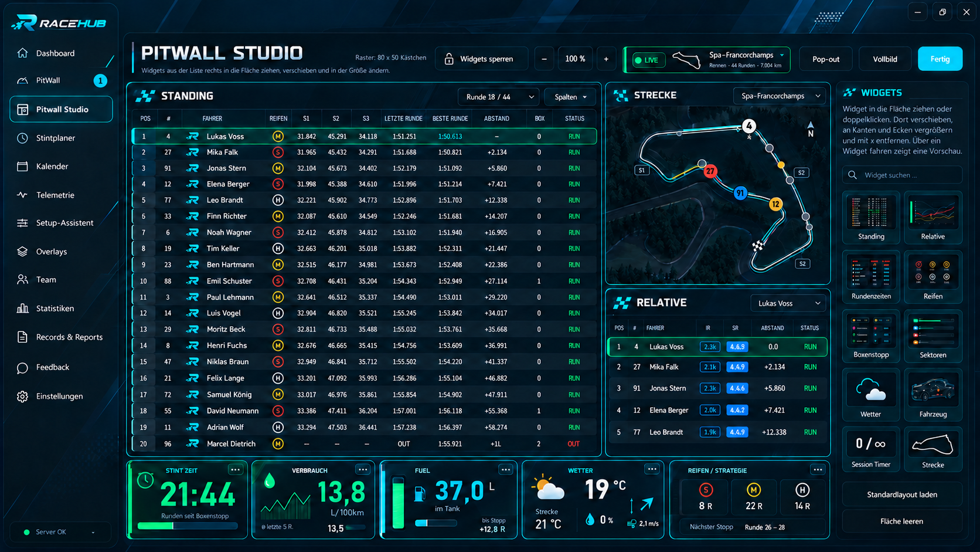The width and height of the screenshot is (980, 552).
Task: Select Lukas Voss row in Standing table
Action: click(x=365, y=136)
